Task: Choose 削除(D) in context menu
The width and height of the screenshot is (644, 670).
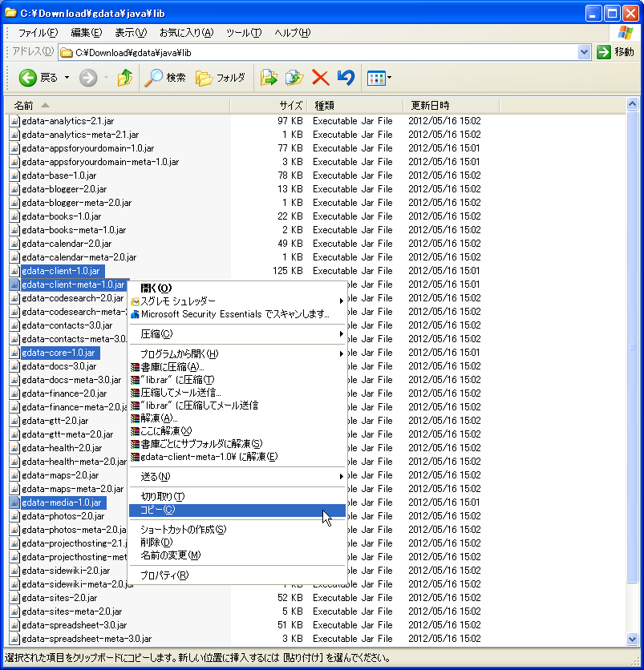Action: (237, 543)
